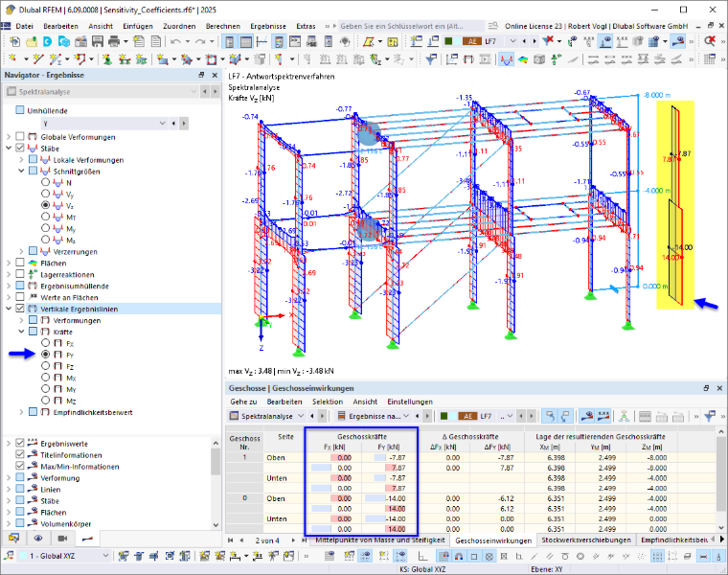Viewport: 728px width, 575px height.
Task: Click the result values x.xx icon in table toolbar
Action: point(603,416)
